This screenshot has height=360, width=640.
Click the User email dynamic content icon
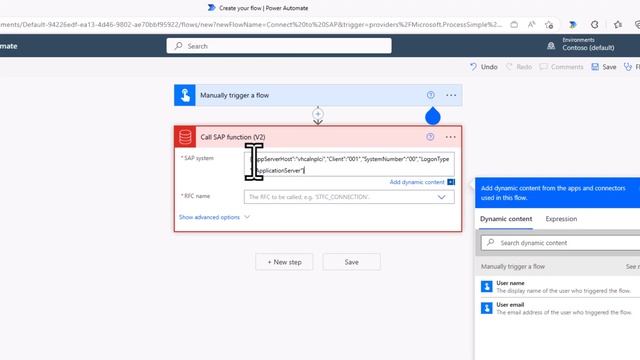(487, 308)
